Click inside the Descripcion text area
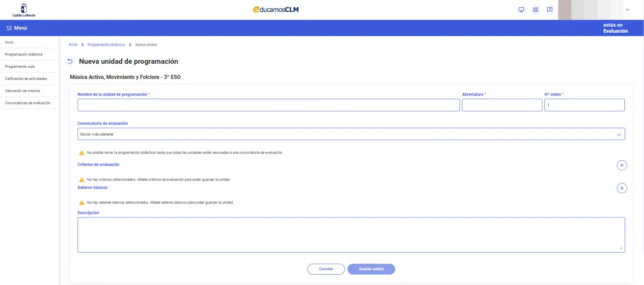 coord(351,234)
